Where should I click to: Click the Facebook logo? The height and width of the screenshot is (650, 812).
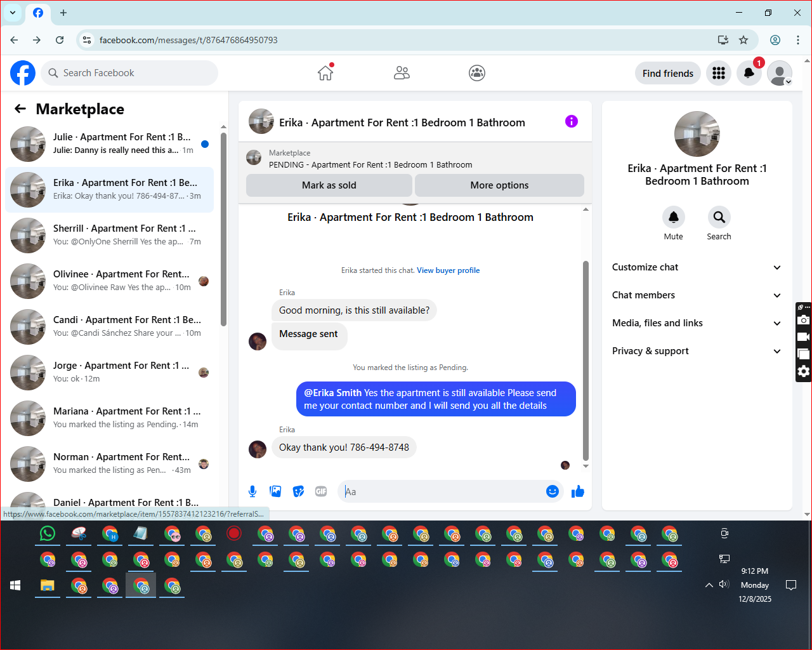coord(23,73)
